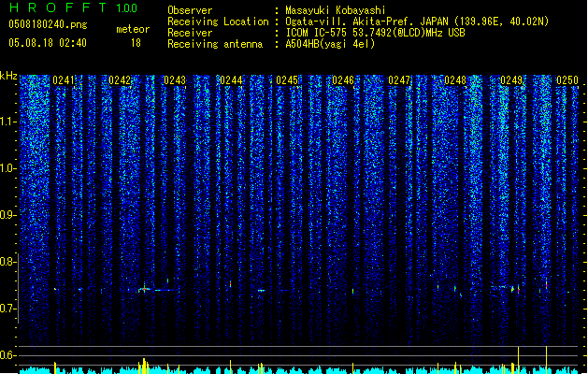Click antenna value A504HB(yagi 4el)
This screenshot has width=588, height=374.
(x=330, y=44)
